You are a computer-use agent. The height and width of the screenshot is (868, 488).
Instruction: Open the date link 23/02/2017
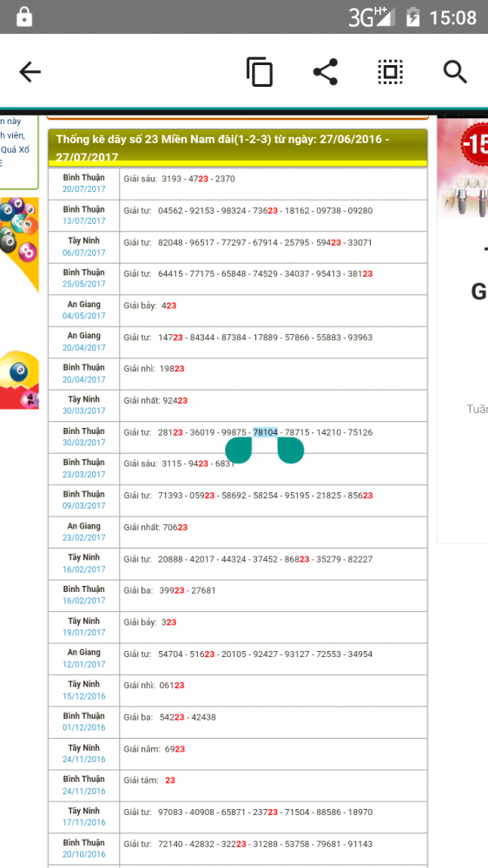[x=83, y=537]
